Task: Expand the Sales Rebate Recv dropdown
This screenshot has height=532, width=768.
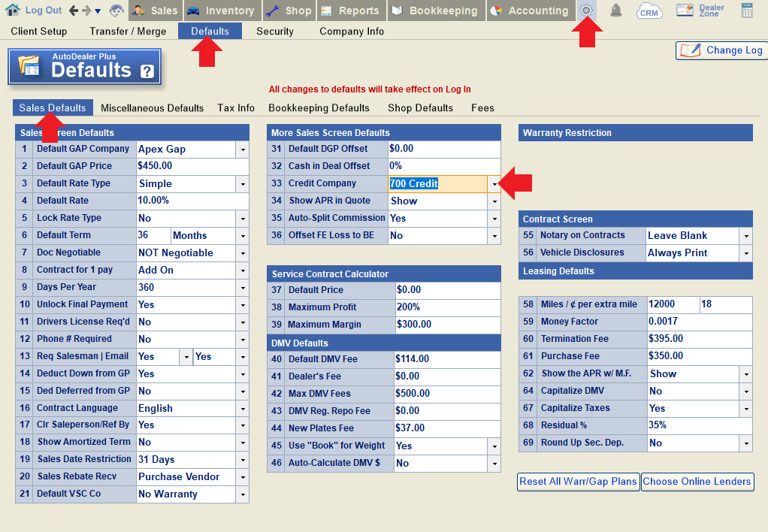Action: (243, 477)
